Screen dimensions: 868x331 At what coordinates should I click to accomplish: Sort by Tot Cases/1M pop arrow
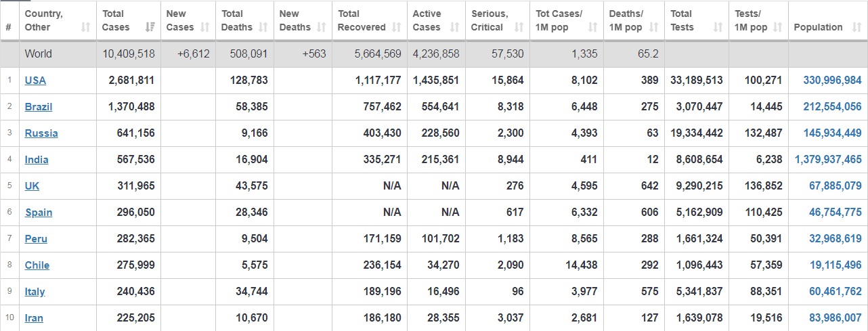click(x=593, y=27)
